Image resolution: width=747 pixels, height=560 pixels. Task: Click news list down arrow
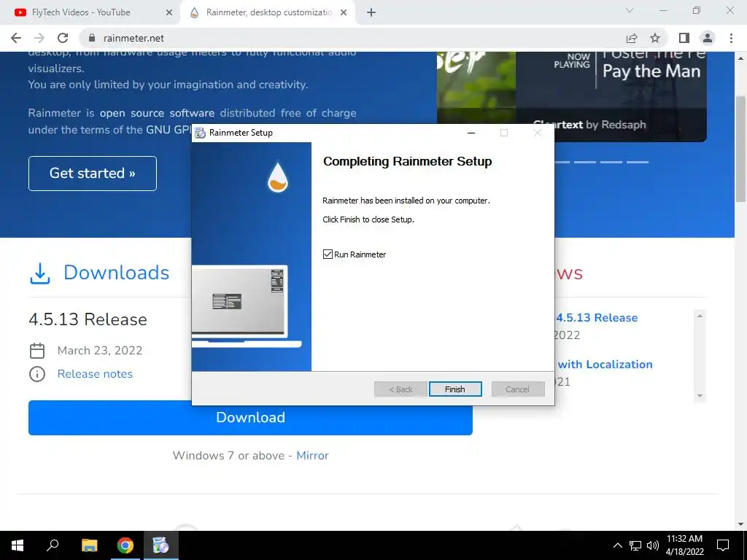700,396
